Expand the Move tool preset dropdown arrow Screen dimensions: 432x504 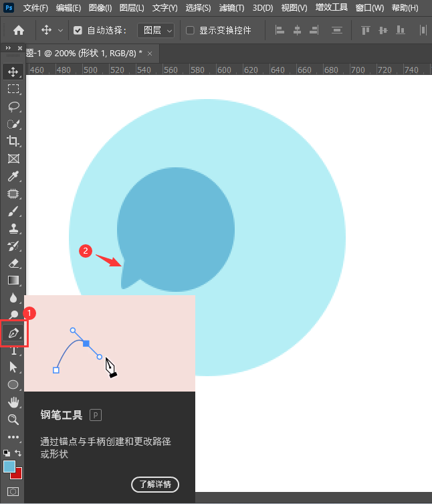click(x=60, y=31)
